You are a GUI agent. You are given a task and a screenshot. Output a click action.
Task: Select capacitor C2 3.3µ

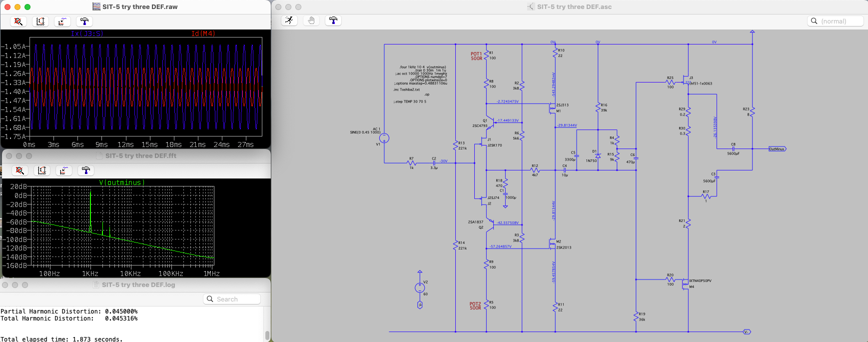pos(434,163)
